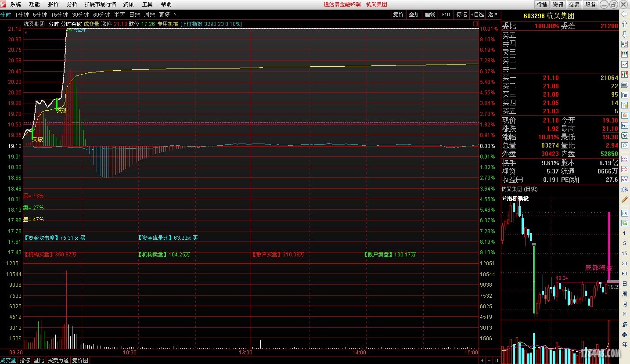Select the 60-minute period in right sidebar

point(624,274)
